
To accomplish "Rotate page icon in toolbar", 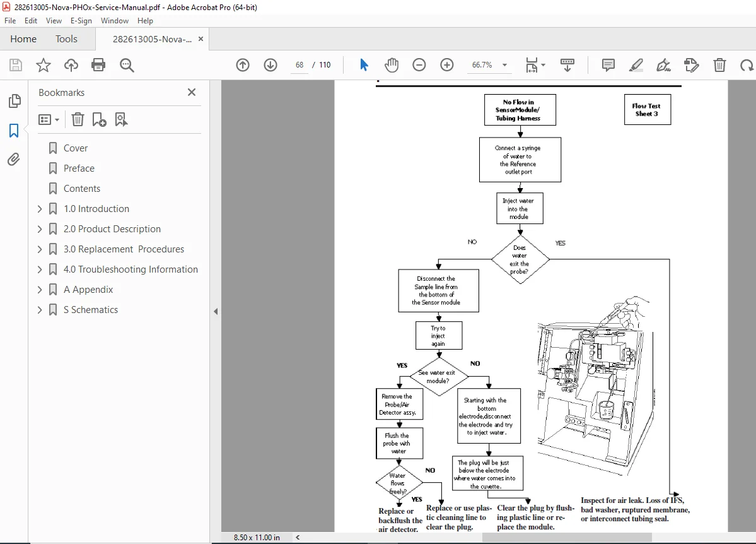I will coord(747,64).
